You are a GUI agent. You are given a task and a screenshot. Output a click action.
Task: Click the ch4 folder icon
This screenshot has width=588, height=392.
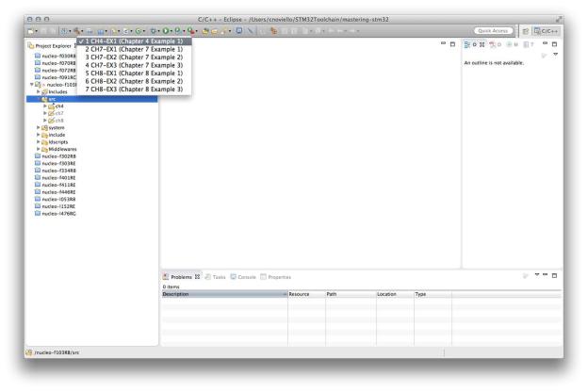click(x=52, y=106)
